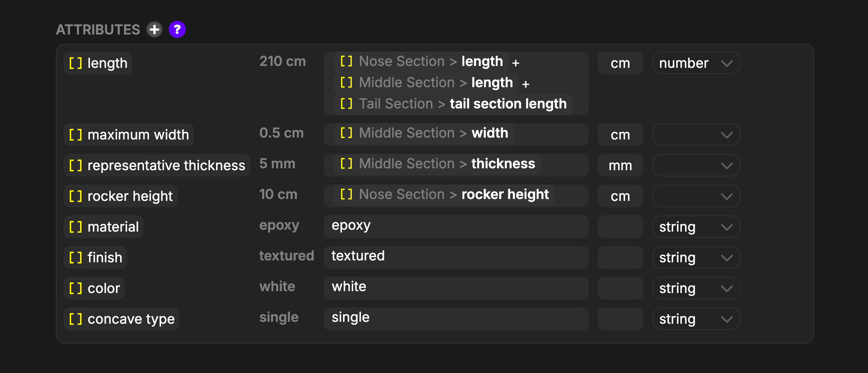Image resolution: width=868 pixels, height=373 pixels.
Task: Open the number type dropdown for length
Action: 696,63
